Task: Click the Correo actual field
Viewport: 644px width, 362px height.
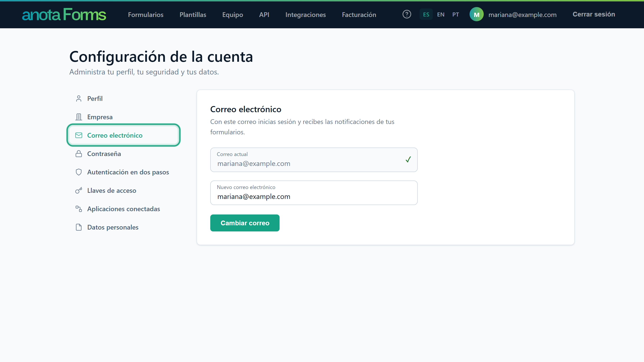Action: (314, 160)
